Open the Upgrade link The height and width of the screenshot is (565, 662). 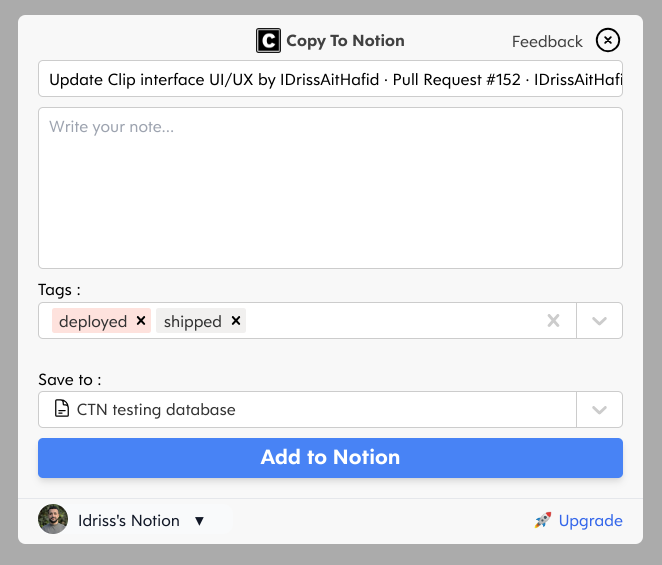click(x=590, y=521)
